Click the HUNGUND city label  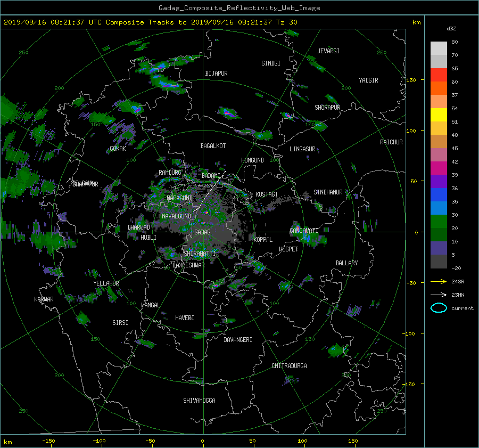252,160
